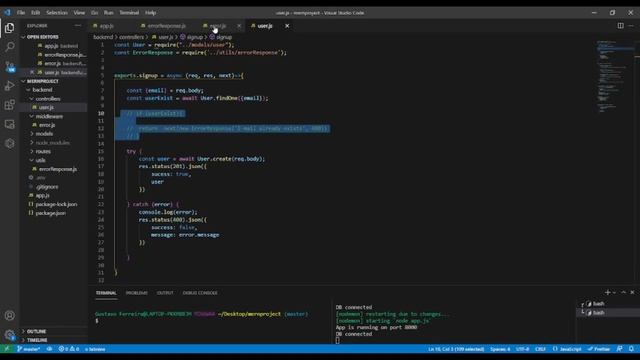Switch to the Debug Console tab

200,293
